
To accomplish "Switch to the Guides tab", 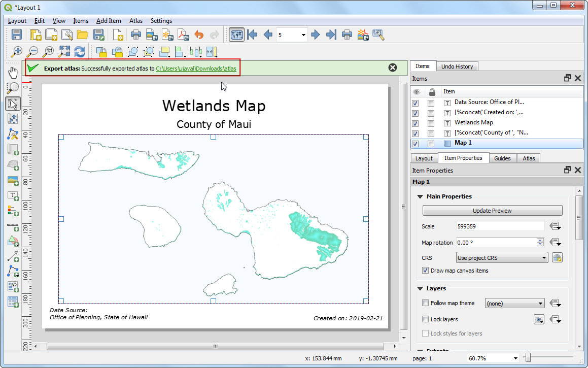I will point(502,158).
